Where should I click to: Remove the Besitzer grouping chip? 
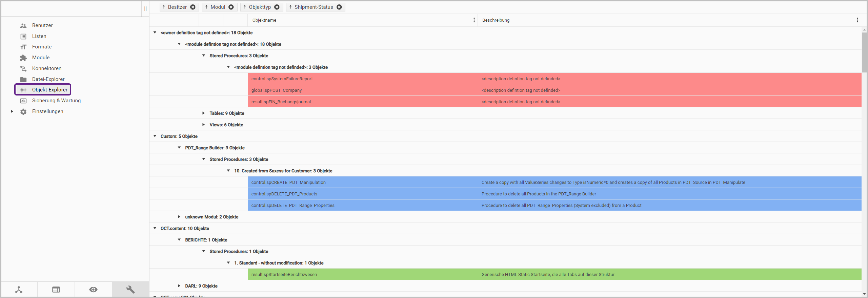(193, 7)
